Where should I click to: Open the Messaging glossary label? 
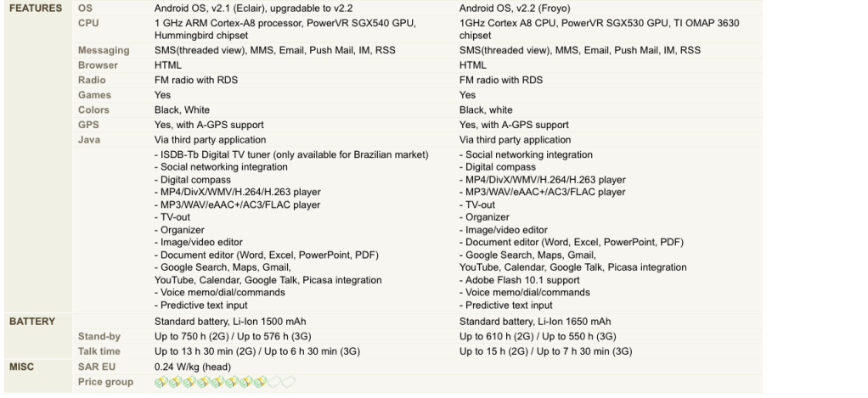click(104, 51)
